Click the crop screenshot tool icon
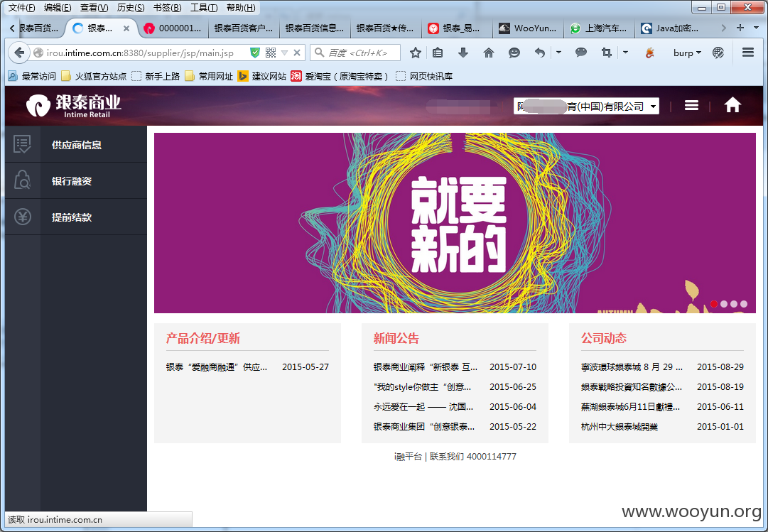The width and height of the screenshot is (768, 532). [x=606, y=53]
